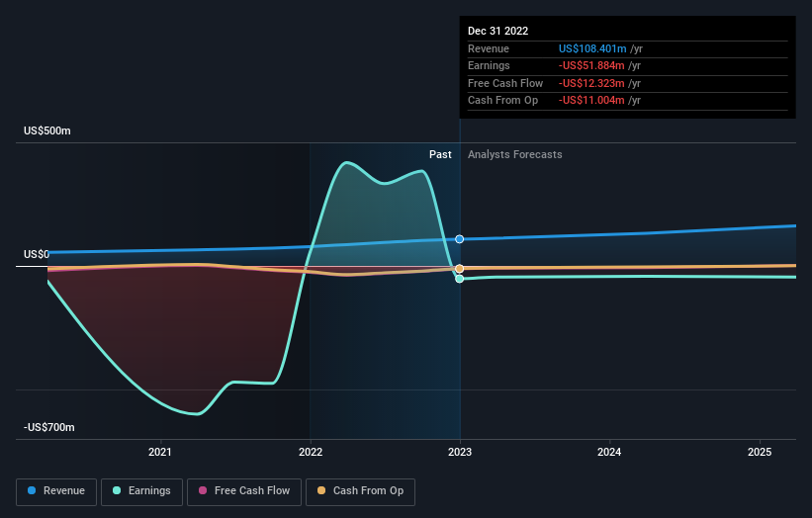The image size is (812, 518).
Task: Click the Earnings value -US$51.884m in tooltip
Action: point(591,65)
